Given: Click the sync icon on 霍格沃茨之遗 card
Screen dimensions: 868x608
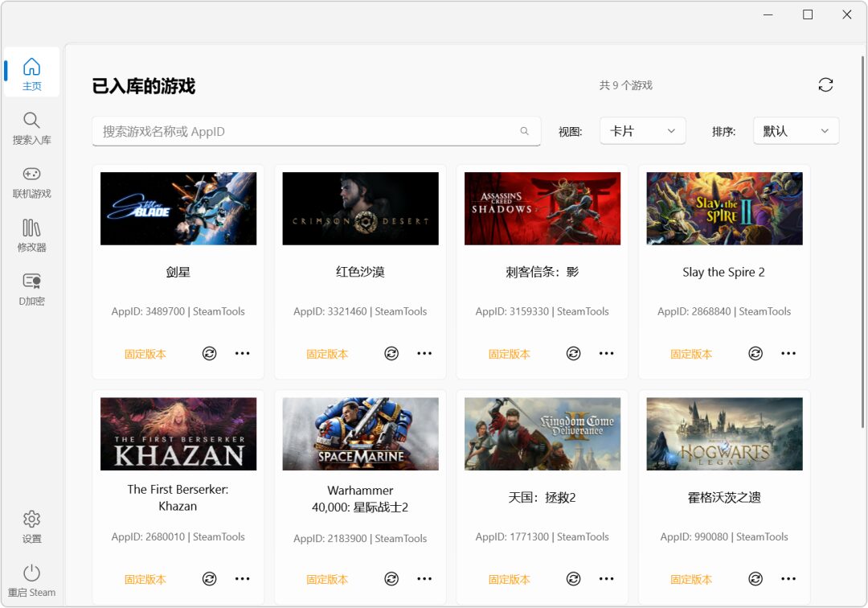Looking at the screenshot, I should point(755,579).
